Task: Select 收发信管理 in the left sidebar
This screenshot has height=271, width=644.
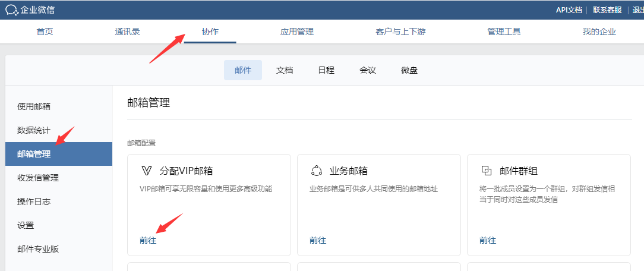Action: tap(38, 178)
